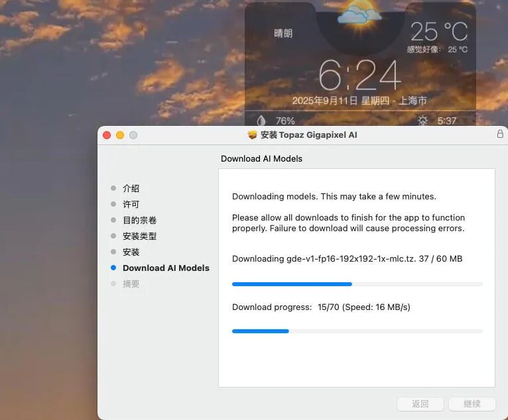Image resolution: width=508 pixels, height=420 pixels.
Task: Click the 返回 button
Action: (420, 404)
